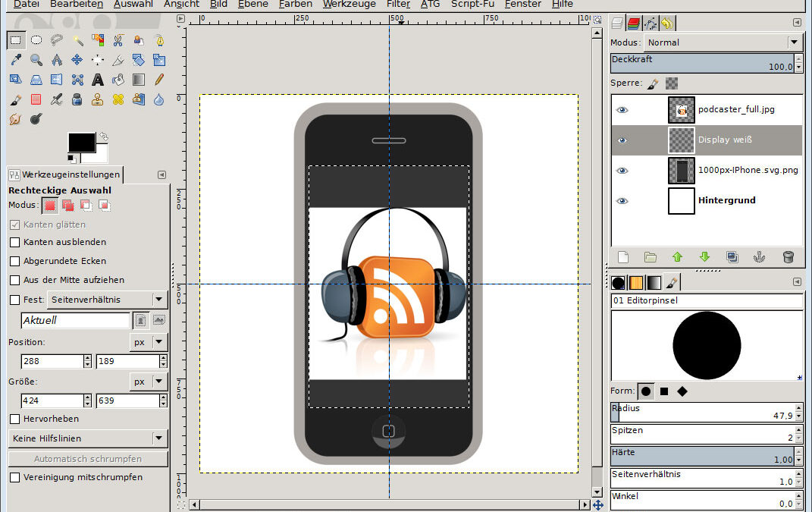Select the Dodge/Burn tool
The height and width of the screenshot is (512, 812).
pyautogui.click(x=36, y=118)
